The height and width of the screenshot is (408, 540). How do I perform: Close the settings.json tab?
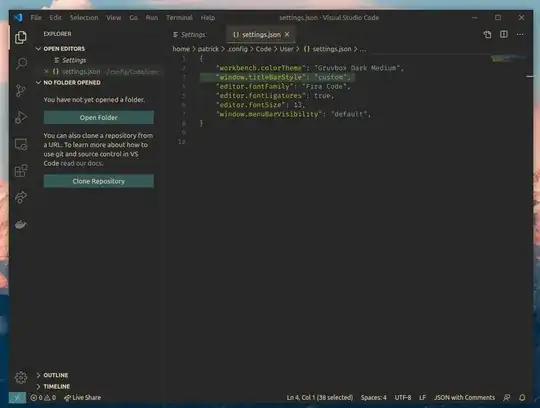tap(287, 34)
